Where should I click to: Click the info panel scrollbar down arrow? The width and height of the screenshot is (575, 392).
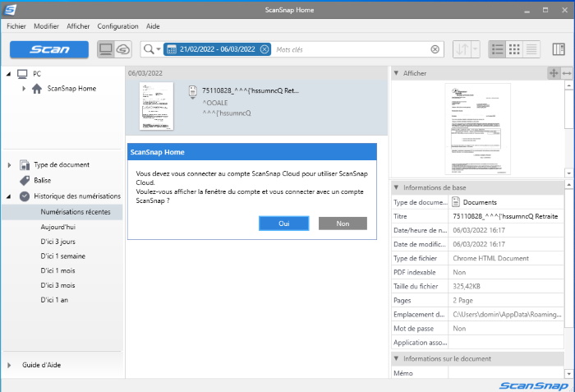568,374
